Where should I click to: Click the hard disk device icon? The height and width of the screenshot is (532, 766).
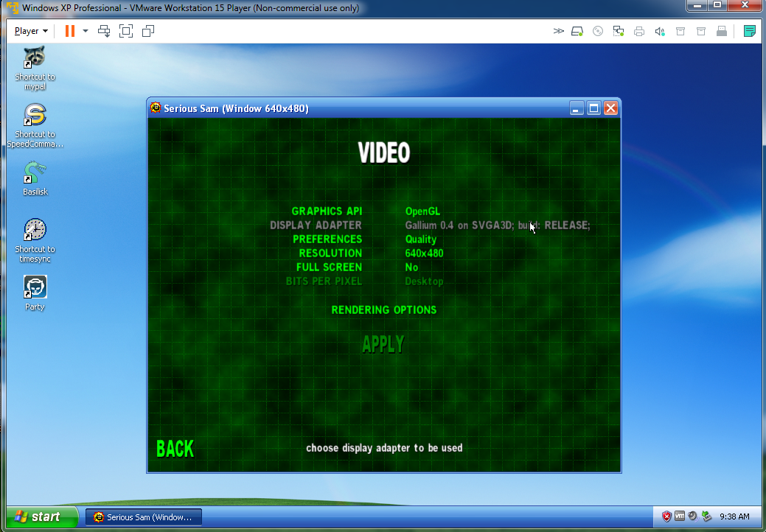577,31
